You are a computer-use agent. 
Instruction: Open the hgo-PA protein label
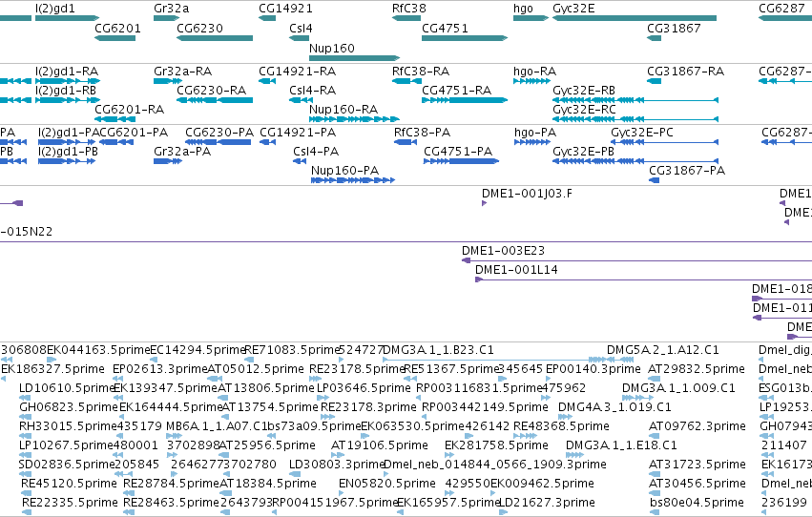click(535, 132)
